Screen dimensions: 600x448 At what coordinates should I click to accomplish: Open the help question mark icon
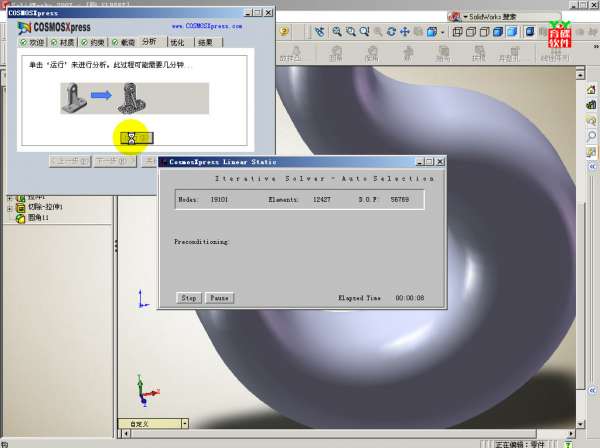pos(284,31)
